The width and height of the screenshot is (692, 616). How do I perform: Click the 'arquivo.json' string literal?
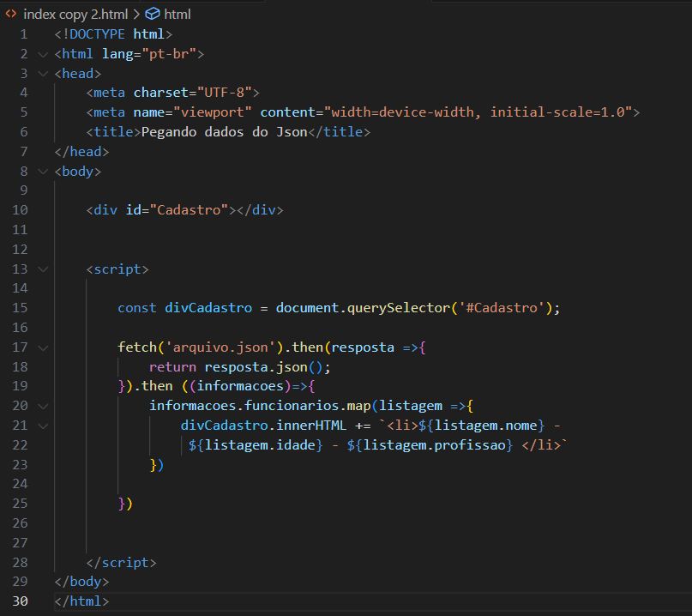click(220, 347)
